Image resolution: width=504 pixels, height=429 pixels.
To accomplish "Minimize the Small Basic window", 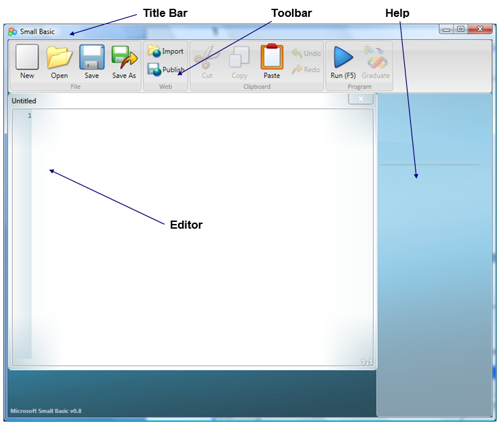I will click(446, 29).
